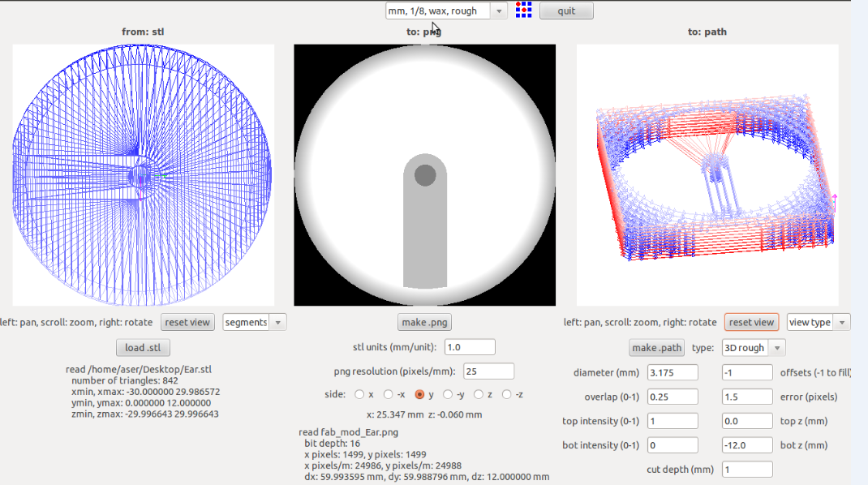
Task: Edit the error (pixels) field
Action: coord(747,397)
